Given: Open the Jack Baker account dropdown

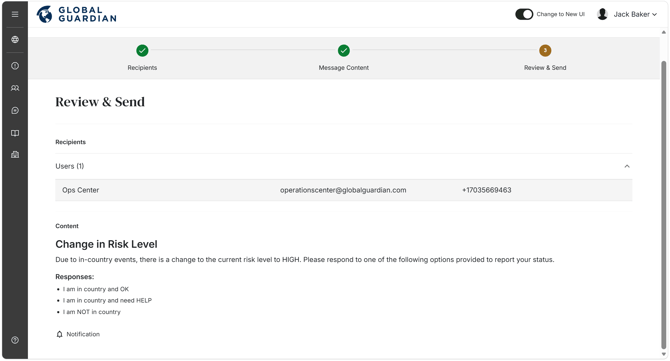Looking at the screenshot, I should pyautogui.click(x=635, y=14).
